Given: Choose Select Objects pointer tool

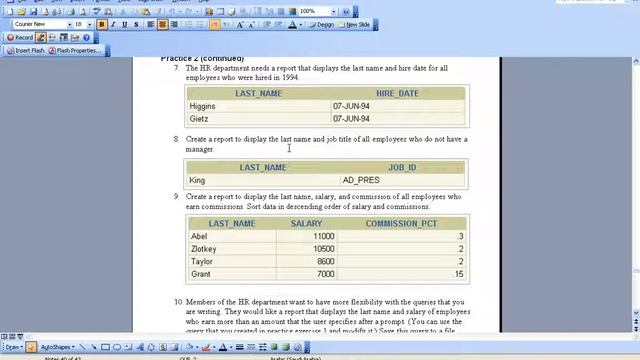Looking at the screenshot, I should [x=31, y=347].
